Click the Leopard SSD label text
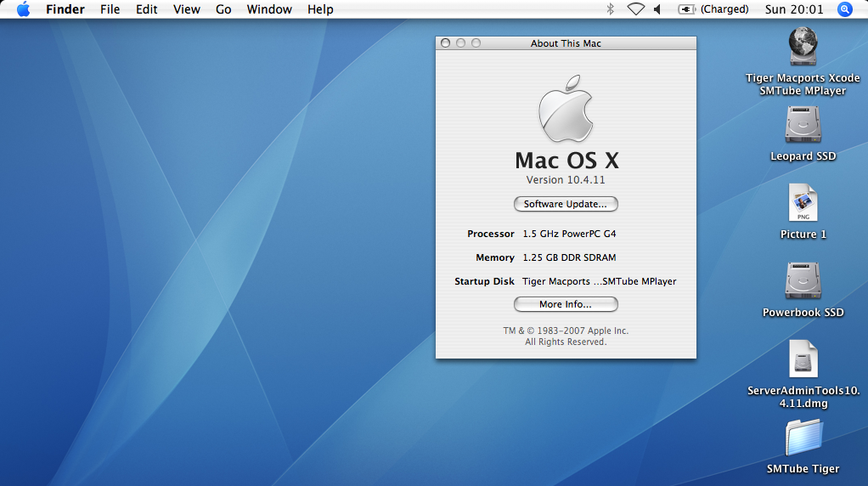The image size is (868, 486). coord(803,156)
